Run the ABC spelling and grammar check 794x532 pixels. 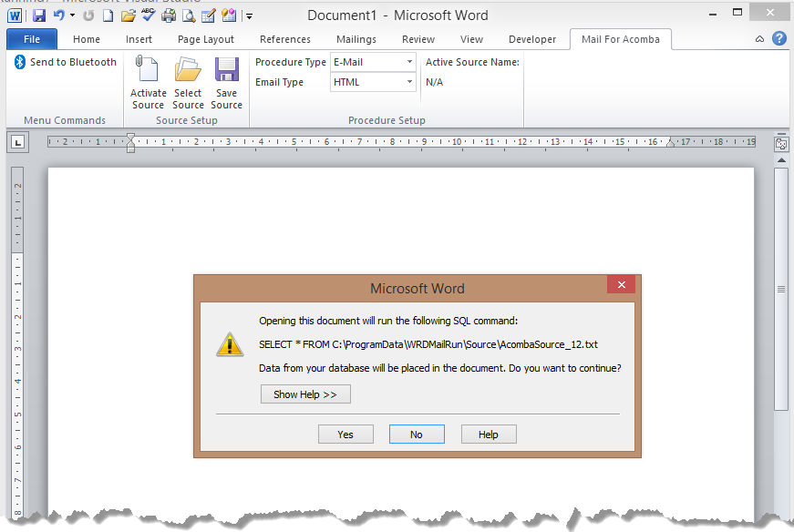coord(149,15)
